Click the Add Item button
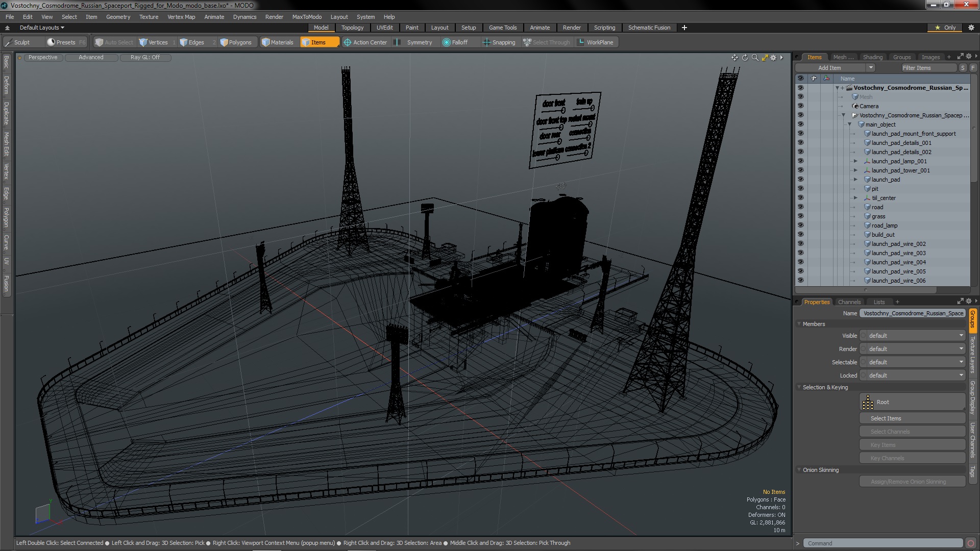This screenshot has width=980, height=551. click(x=830, y=68)
